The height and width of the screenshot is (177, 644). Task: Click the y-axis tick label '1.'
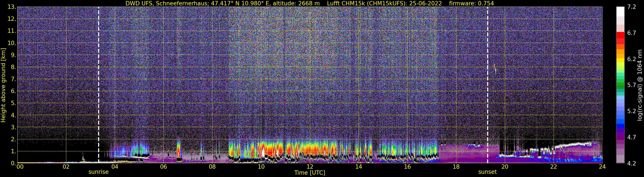[x=13, y=151]
